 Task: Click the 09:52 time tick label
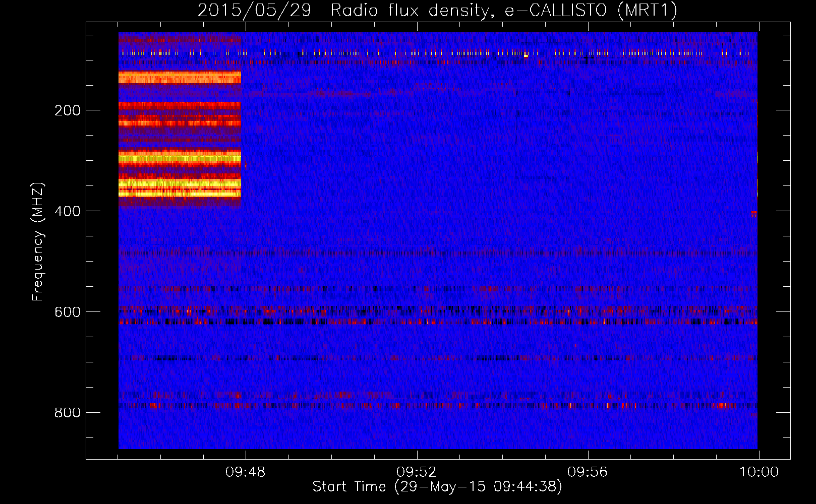pyautogui.click(x=417, y=472)
